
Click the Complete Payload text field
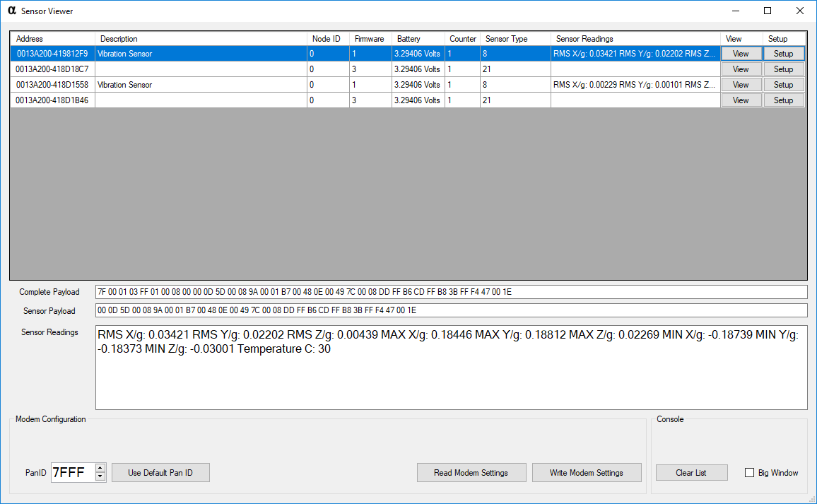(451, 292)
